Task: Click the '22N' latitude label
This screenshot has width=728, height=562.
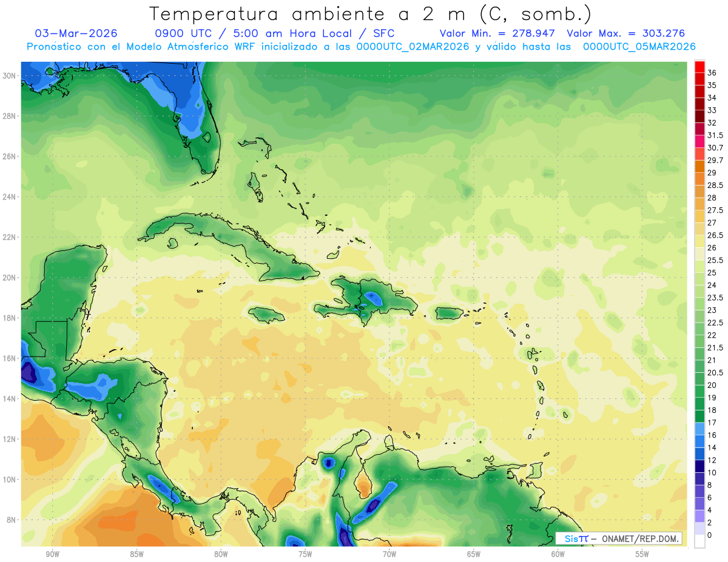Action: (x=10, y=237)
